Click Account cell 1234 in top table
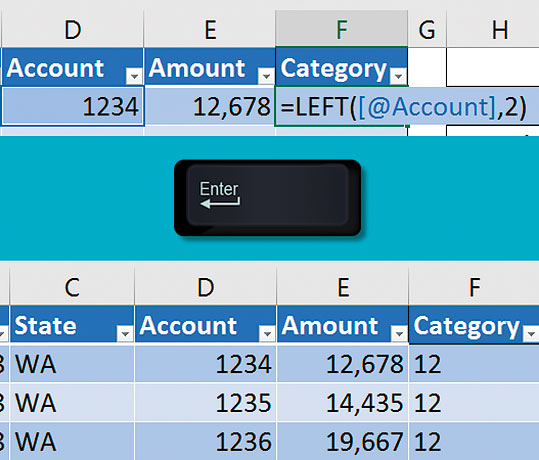This screenshot has width=539, height=460. coord(73,106)
